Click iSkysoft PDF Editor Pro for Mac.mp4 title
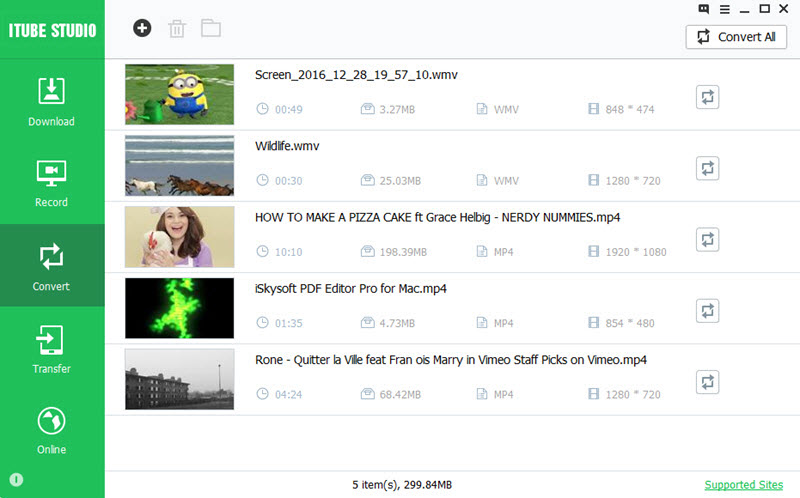Screen dimensions: 800x498 351,289
